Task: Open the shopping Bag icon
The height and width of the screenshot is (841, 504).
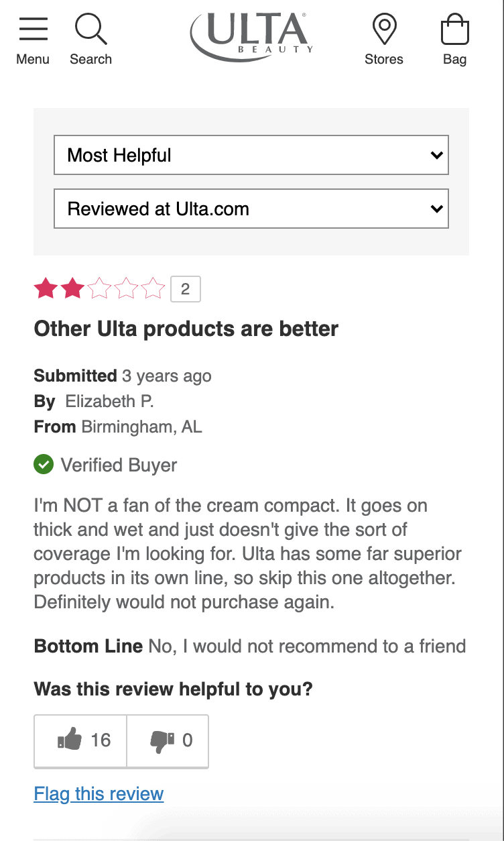Action: pyautogui.click(x=454, y=30)
